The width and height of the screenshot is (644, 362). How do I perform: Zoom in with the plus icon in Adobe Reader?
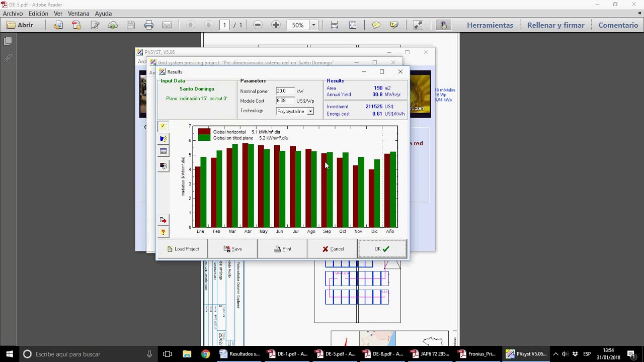point(276,25)
